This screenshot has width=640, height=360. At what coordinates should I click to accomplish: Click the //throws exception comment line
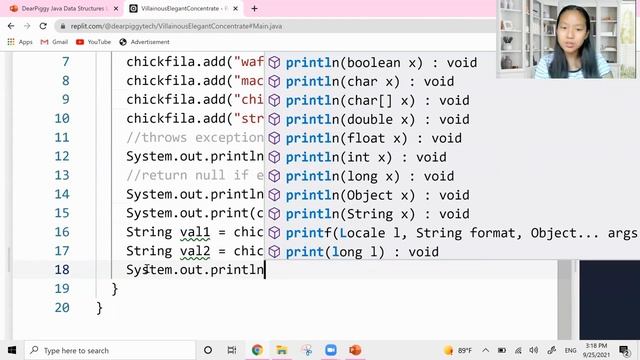click(195, 138)
